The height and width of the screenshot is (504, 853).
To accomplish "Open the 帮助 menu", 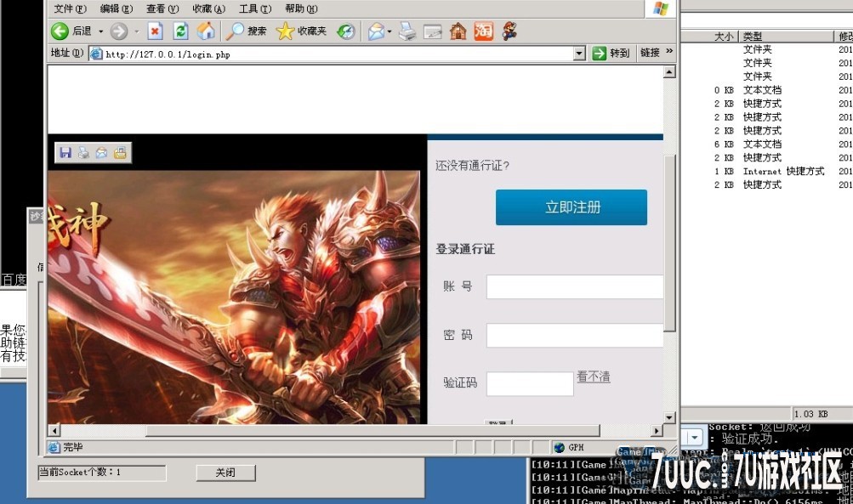I will click(x=301, y=8).
